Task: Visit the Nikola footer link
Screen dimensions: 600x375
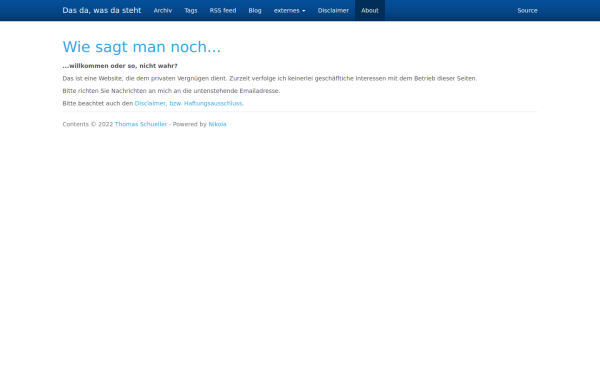Action: [217, 124]
